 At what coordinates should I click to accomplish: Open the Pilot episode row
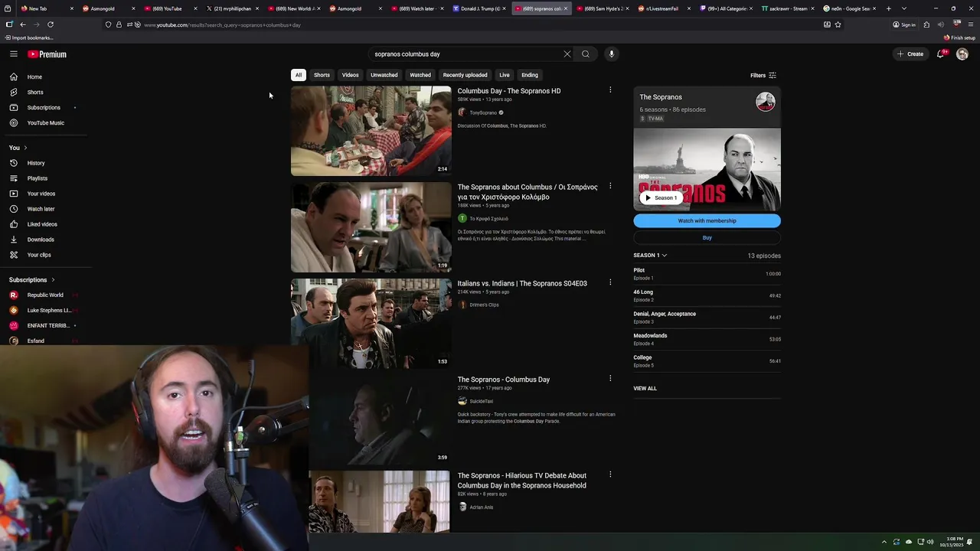coord(707,274)
